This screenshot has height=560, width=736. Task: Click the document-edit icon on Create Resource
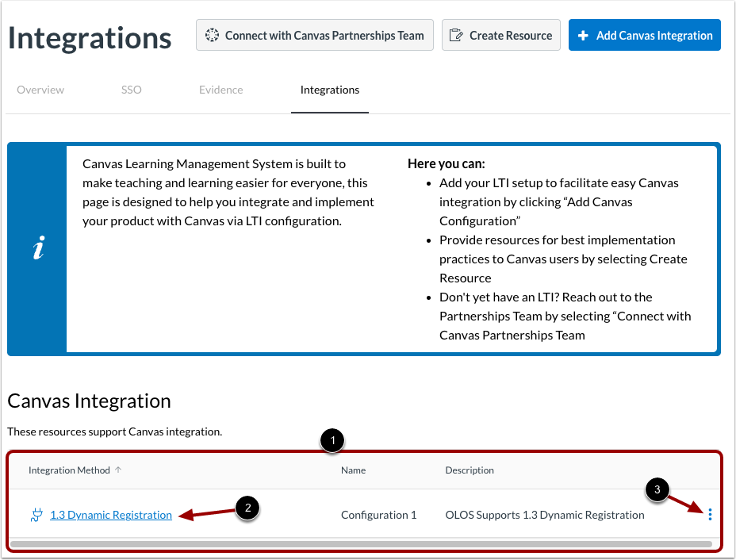457,35
